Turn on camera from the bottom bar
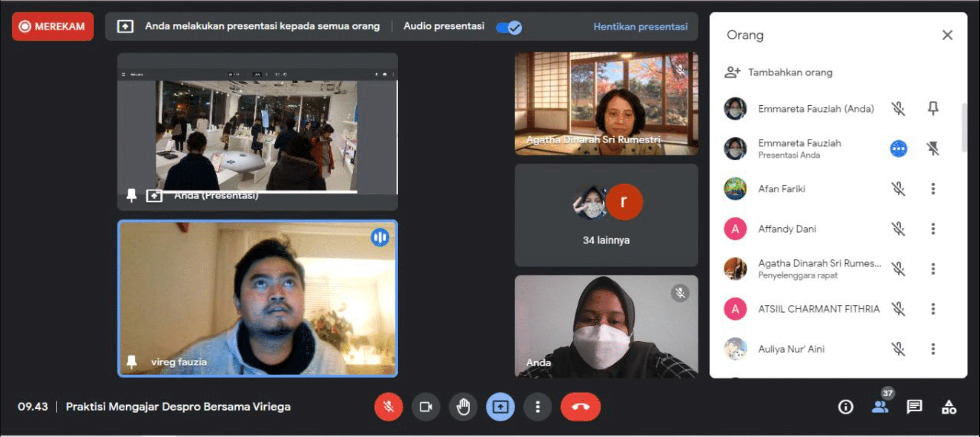The height and width of the screenshot is (437, 980). pyautogui.click(x=426, y=406)
